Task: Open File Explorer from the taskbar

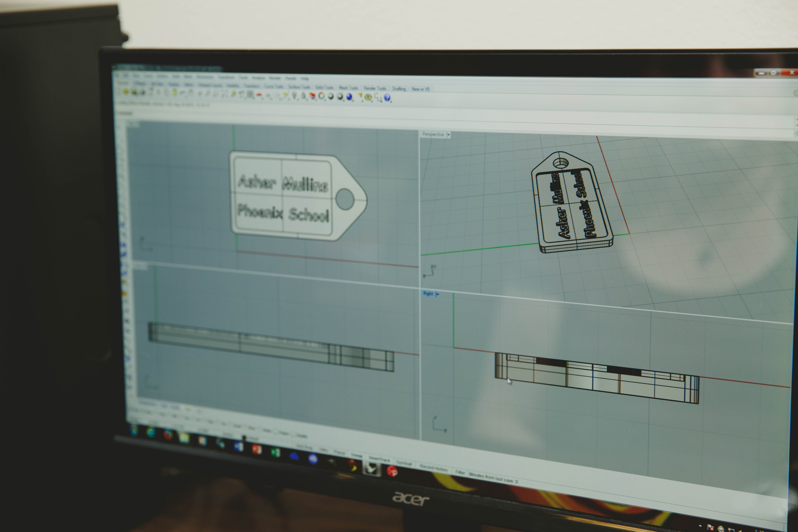Action: (184, 438)
